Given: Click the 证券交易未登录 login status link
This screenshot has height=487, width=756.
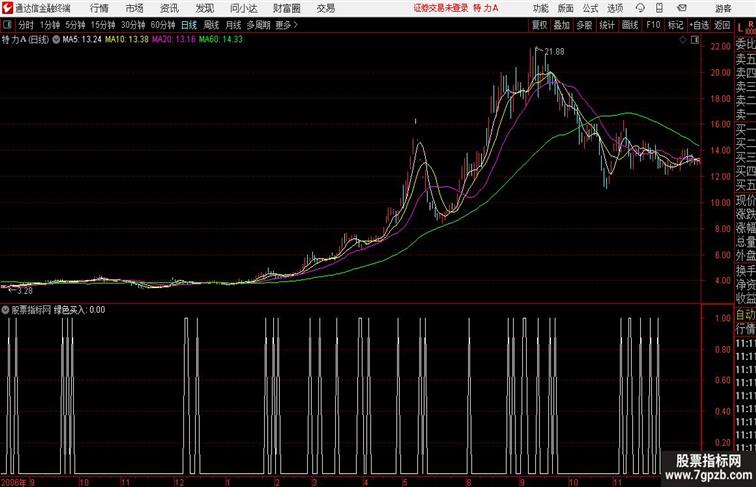Looking at the screenshot, I should click(x=441, y=8).
